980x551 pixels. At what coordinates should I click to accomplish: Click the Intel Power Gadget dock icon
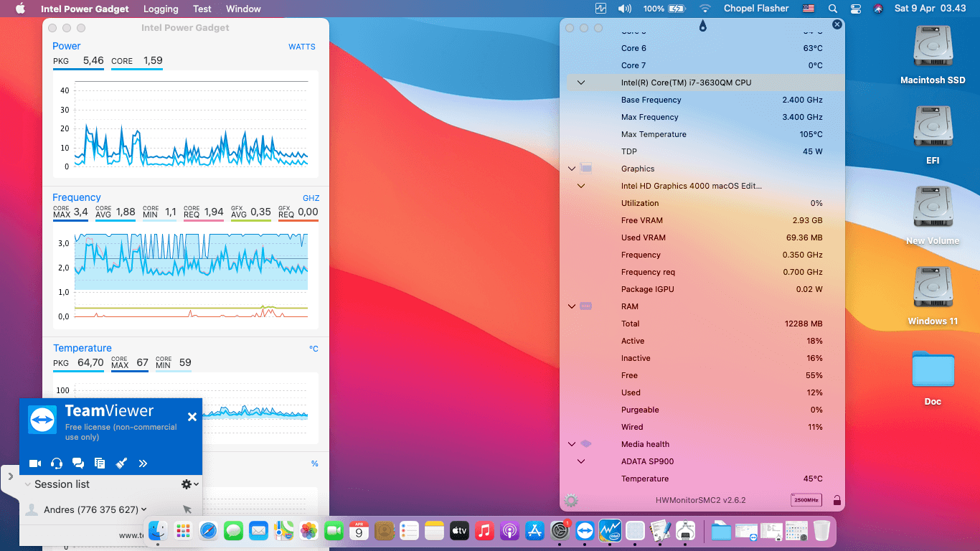[x=610, y=531]
